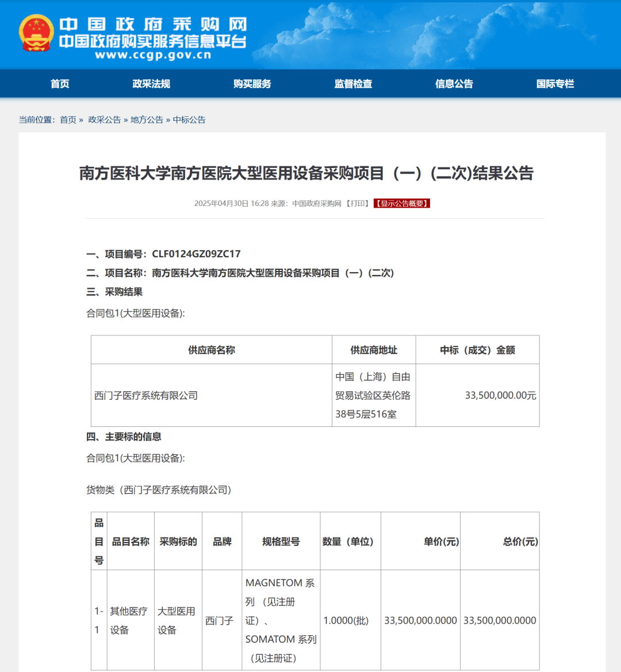Click the quantity cell 1.0000(批)
Image resolution: width=621 pixels, height=672 pixels.
coord(350,620)
